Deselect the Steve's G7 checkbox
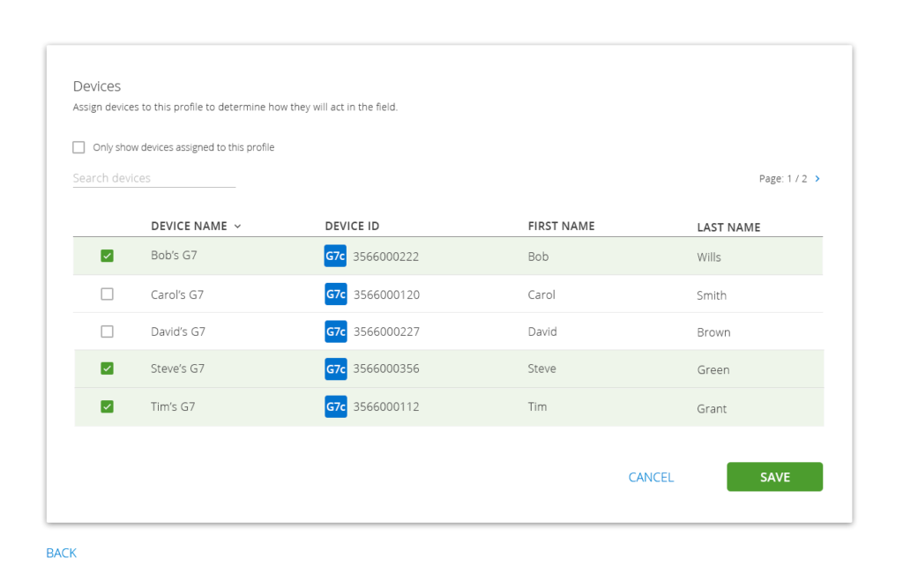This screenshot has width=903, height=588. coord(107,368)
